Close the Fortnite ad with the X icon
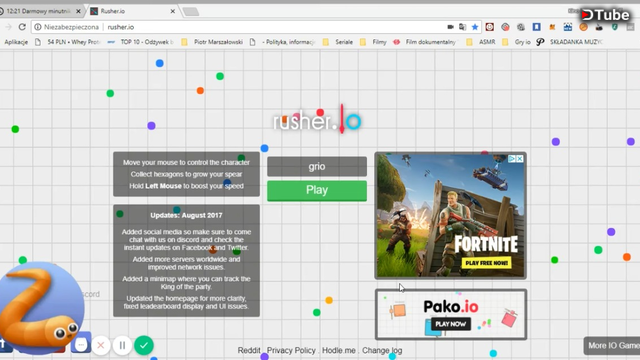This screenshot has height=360, width=640. click(520, 159)
